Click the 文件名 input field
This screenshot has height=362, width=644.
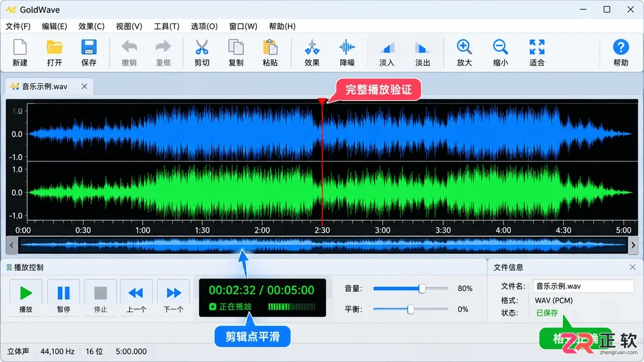pos(583,286)
